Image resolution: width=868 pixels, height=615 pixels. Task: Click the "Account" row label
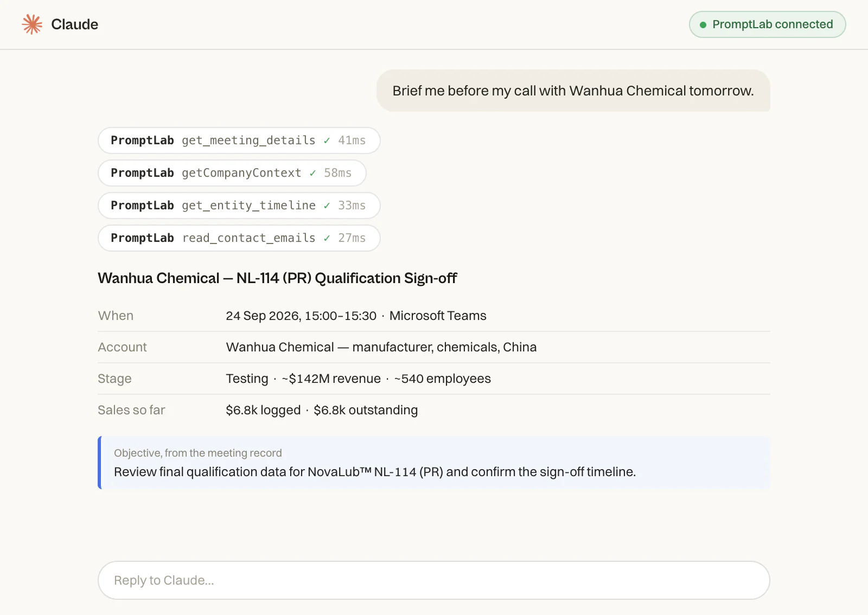tap(123, 347)
